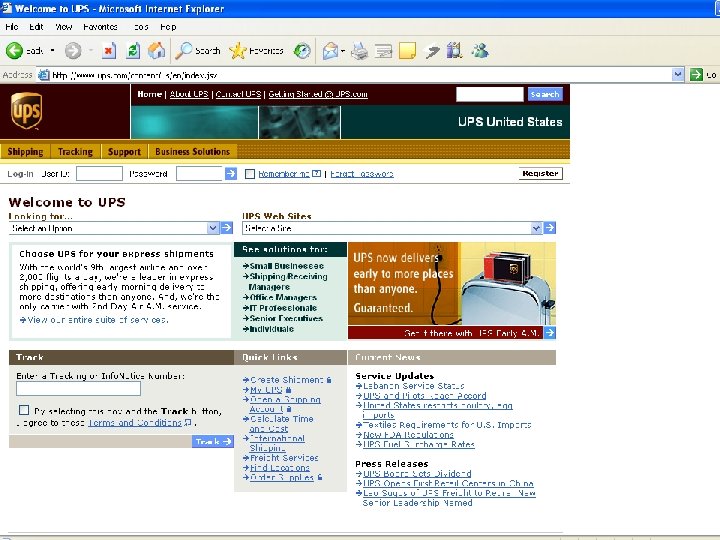Click the green Go arrow button

[x=697, y=74]
